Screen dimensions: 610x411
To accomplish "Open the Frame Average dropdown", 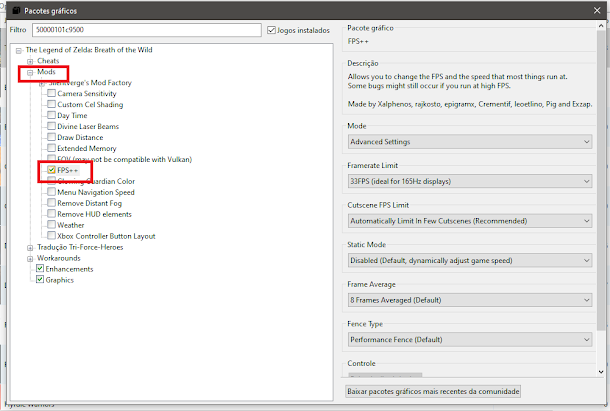I will pos(470,300).
